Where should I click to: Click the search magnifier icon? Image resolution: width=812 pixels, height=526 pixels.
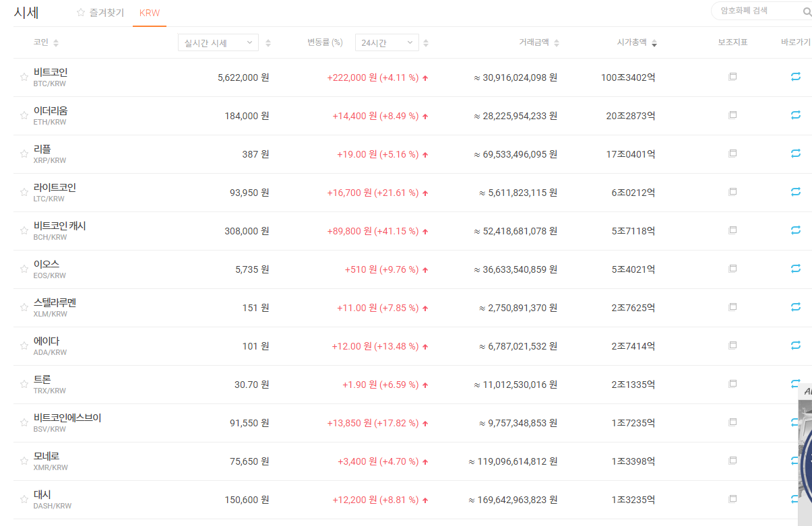click(x=807, y=11)
